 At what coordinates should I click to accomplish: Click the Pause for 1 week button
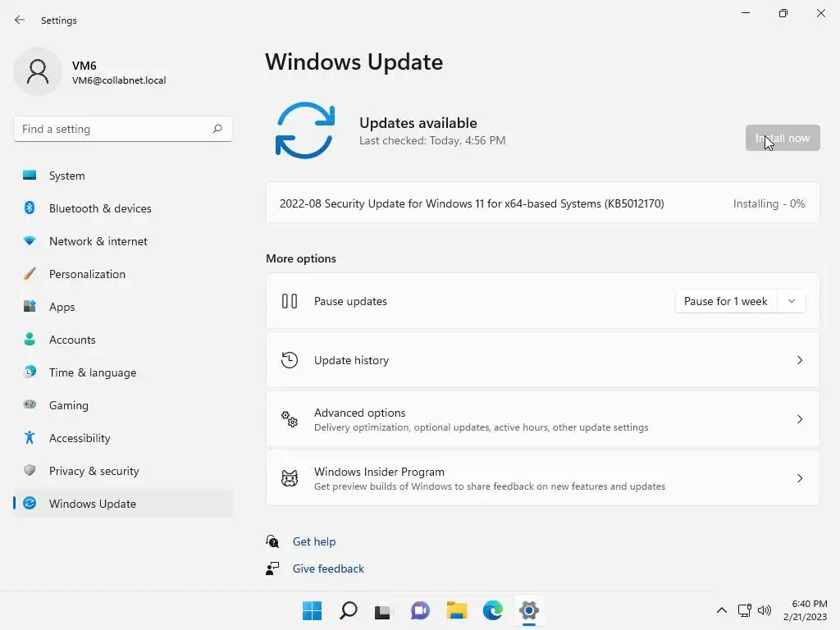[x=726, y=301]
